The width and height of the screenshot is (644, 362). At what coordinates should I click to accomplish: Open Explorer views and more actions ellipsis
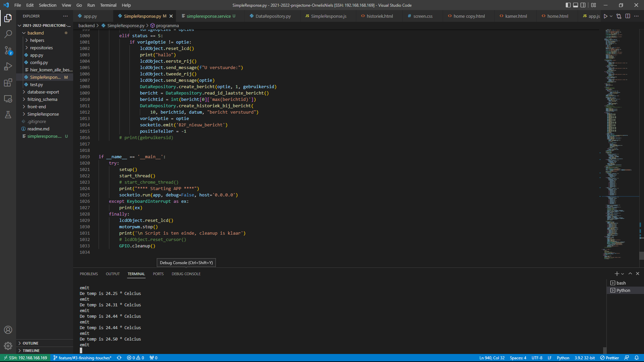pyautogui.click(x=65, y=16)
